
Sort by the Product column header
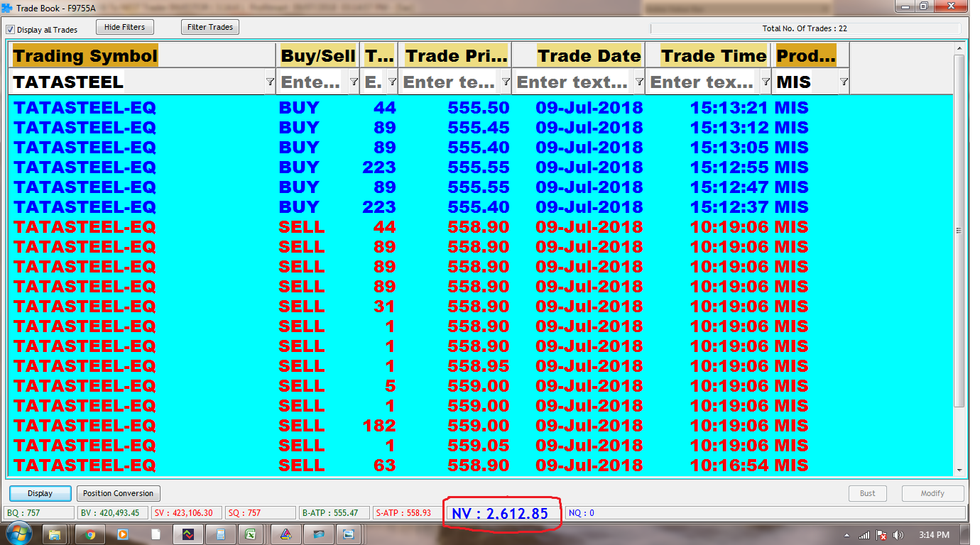tap(810, 55)
